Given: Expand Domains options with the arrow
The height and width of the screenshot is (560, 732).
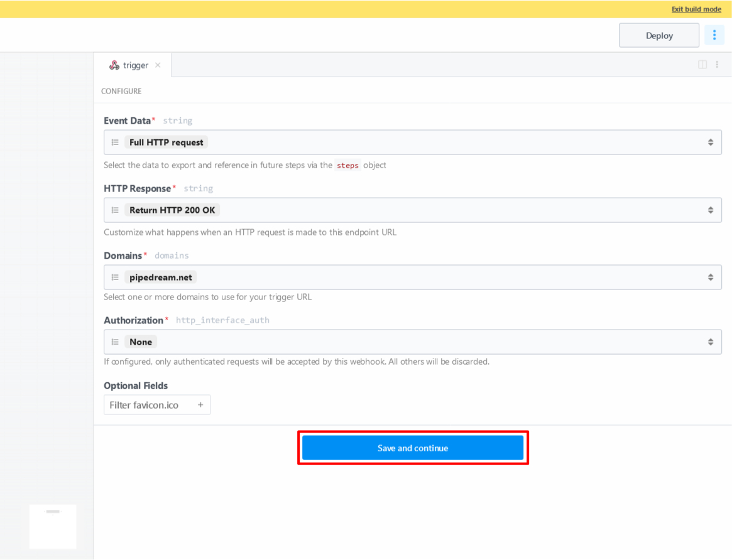Looking at the screenshot, I should coord(711,277).
